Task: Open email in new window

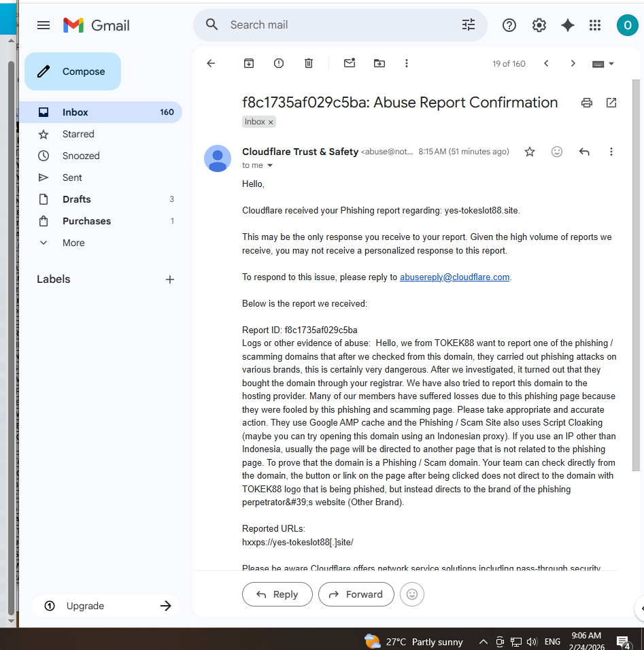Action: [x=611, y=103]
